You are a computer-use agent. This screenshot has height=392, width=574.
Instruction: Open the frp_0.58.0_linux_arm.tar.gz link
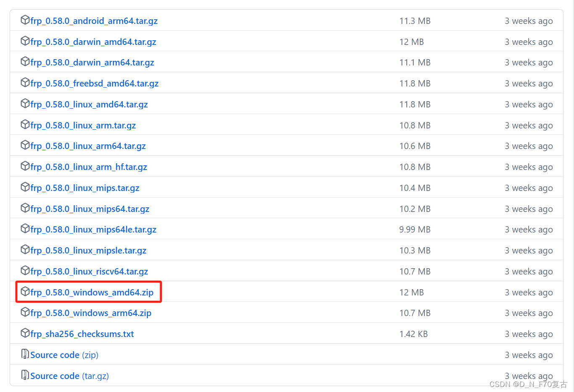[83, 125]
